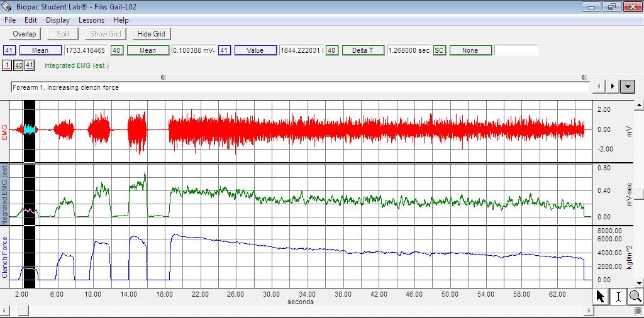Image resolution: width=644 pixels, height=318 pixels.
Task: Activate the magnifying glass zoom tool
Action: tap(635, 296)
